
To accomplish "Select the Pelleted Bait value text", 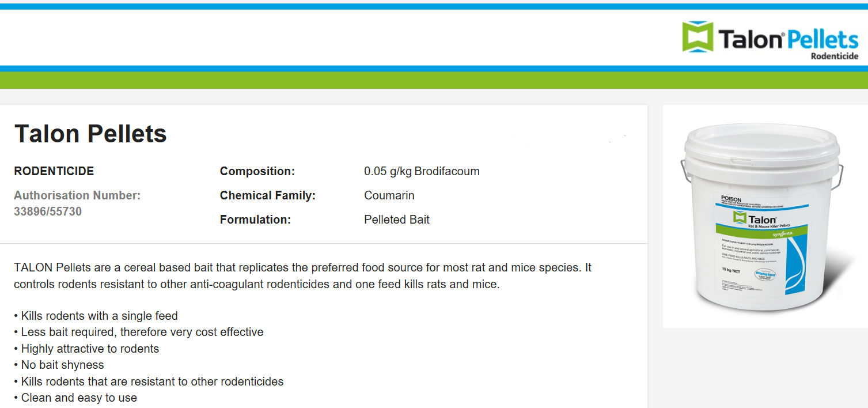I will pos(397,220).
